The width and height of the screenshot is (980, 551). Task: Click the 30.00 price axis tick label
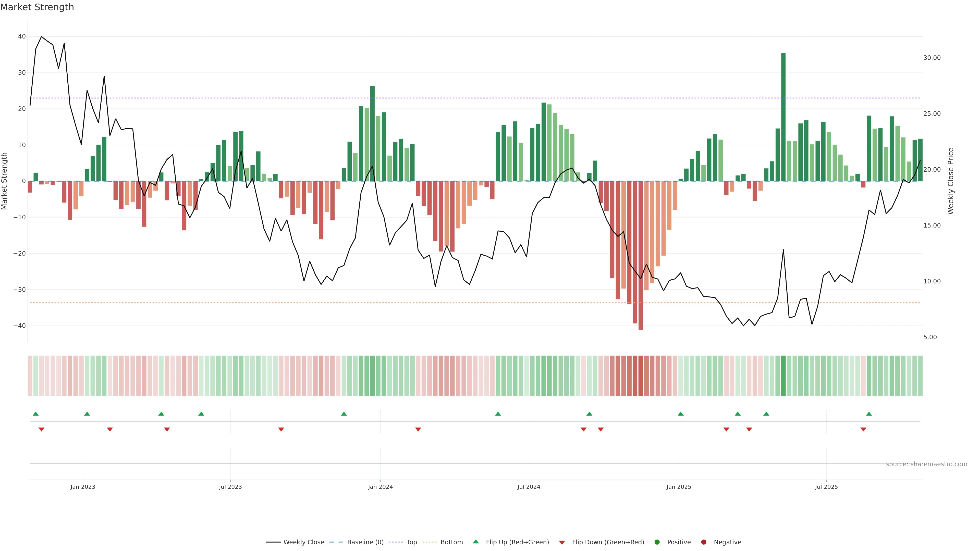click(932, 58)
